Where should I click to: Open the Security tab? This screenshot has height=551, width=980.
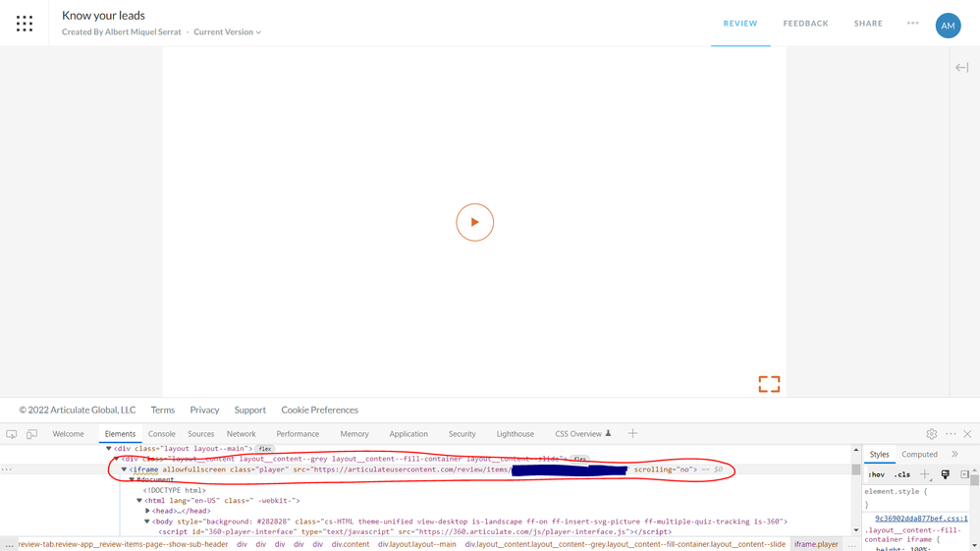click(462, 434)
